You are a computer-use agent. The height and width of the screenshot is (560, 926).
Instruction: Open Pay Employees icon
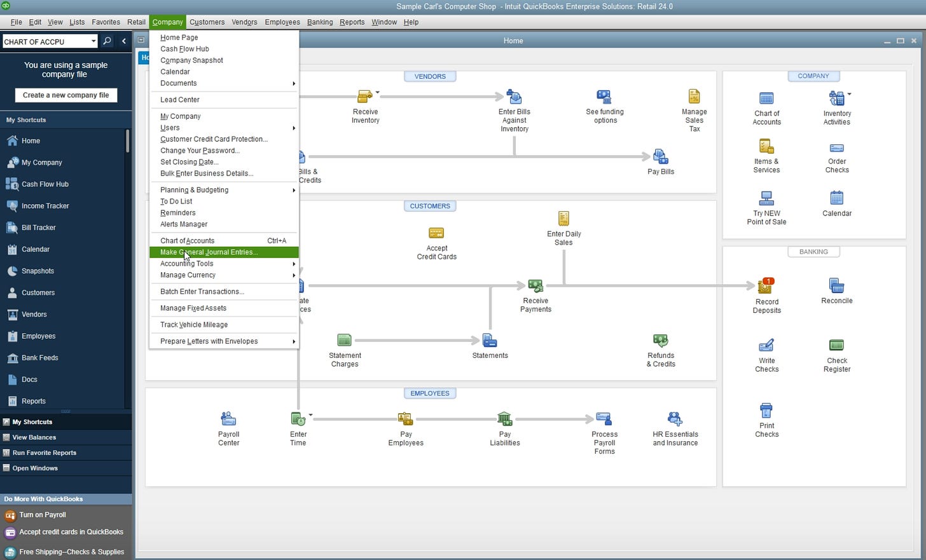pyautogui.click(x=406, y=419)
